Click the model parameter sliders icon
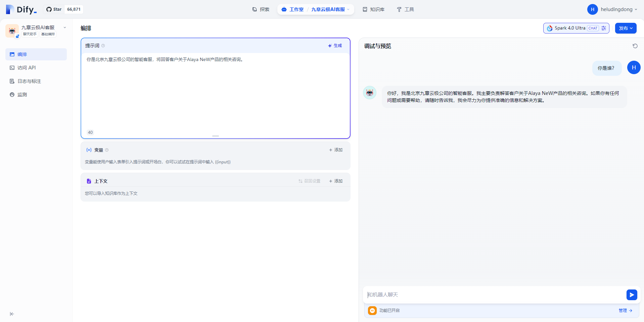Screen dimensions: 644x322 (604, 28)
